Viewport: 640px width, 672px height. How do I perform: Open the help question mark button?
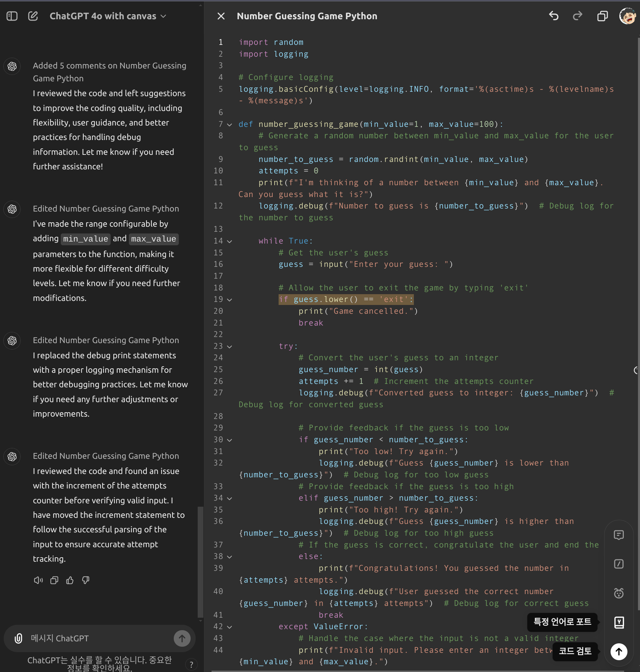point(191,665)
